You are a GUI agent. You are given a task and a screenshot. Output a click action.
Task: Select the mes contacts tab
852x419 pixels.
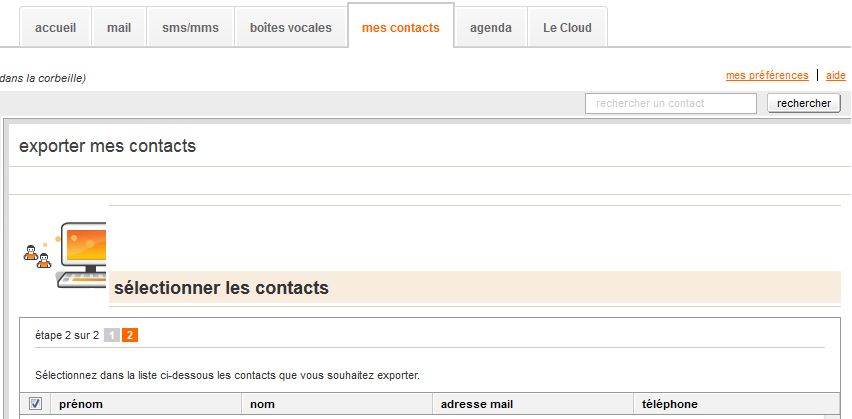pos(400,28)
